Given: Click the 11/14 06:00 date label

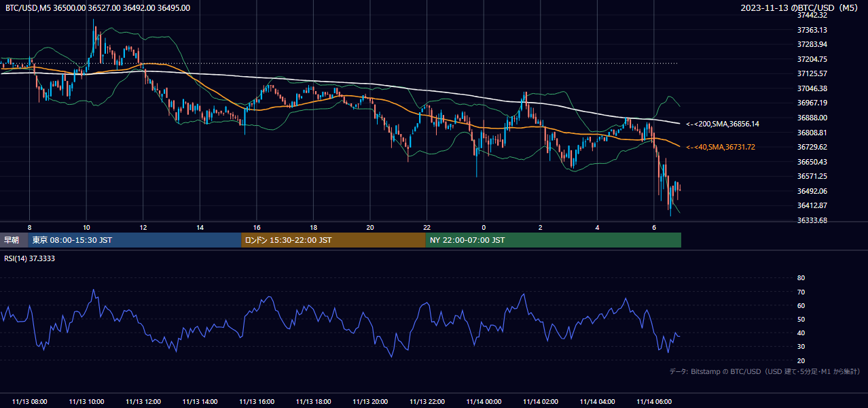Looking at the screenshot, I should (x=653, y=402).
